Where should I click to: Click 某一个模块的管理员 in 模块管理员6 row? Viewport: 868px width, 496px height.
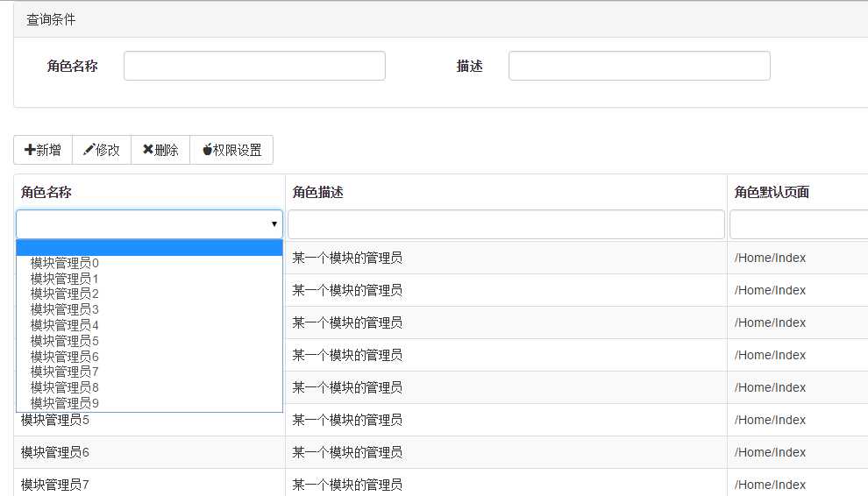347,452
